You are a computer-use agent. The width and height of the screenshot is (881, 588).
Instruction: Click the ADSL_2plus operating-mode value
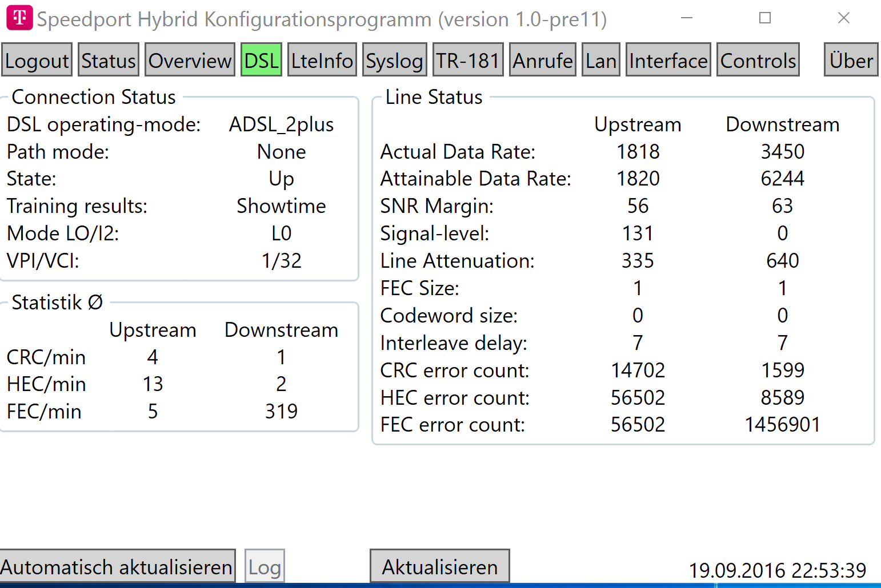coord(281,124)
